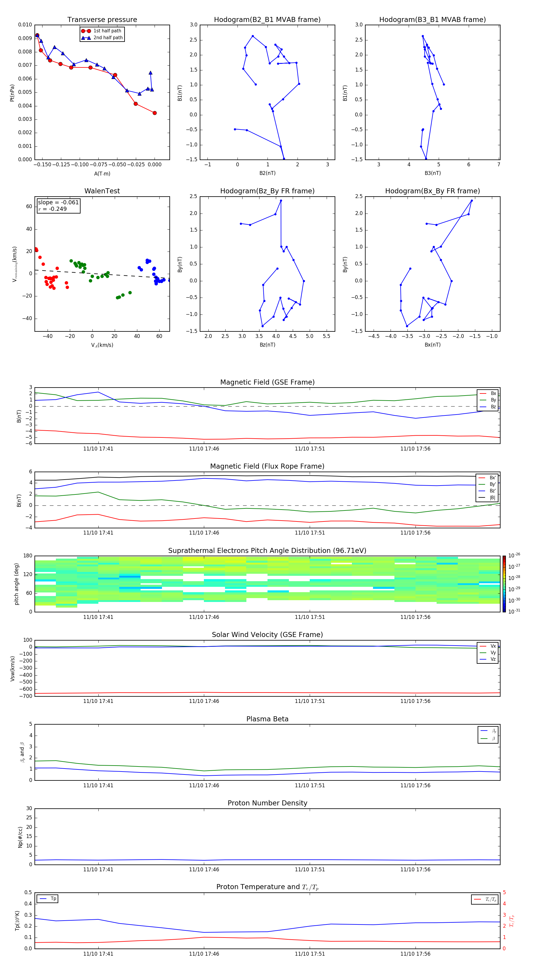Click the "V_remaining(km/s)" y-axis label
Viewport: 535px width, 980px height.
(15, 264)
